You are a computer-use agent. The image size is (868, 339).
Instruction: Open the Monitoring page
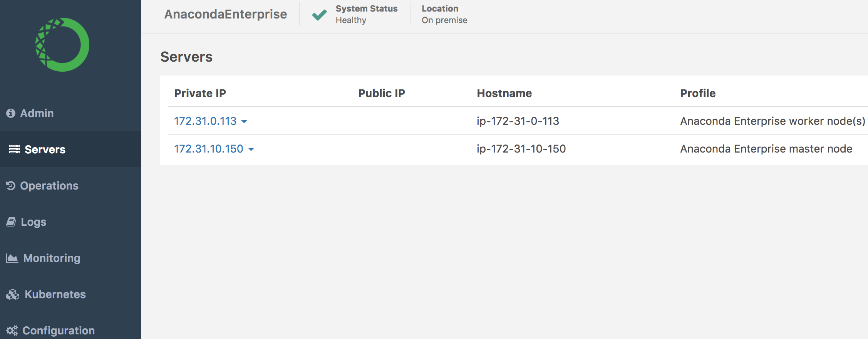[x=52, y=258]
